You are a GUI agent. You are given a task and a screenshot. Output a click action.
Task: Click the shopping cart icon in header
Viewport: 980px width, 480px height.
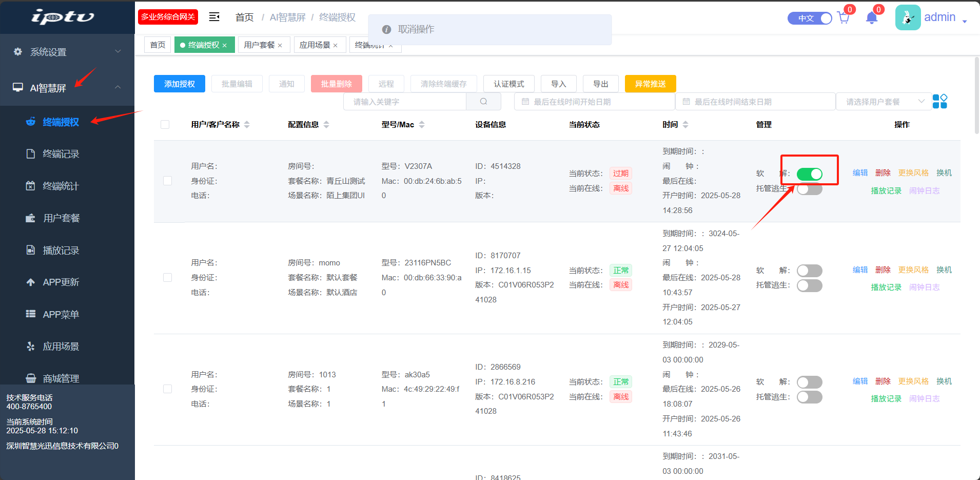pyautogui.click(x=843, y=18)
